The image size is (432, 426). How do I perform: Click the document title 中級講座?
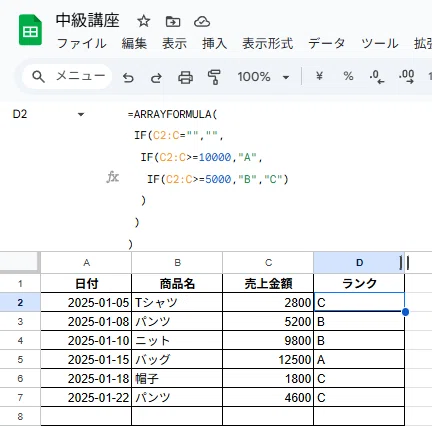[x=88, y=21]
